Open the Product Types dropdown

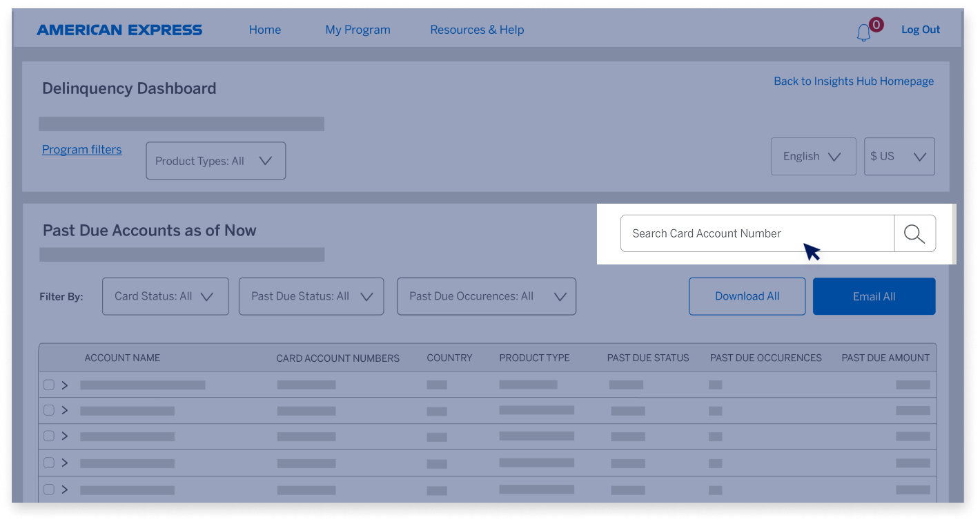[215, 160]
